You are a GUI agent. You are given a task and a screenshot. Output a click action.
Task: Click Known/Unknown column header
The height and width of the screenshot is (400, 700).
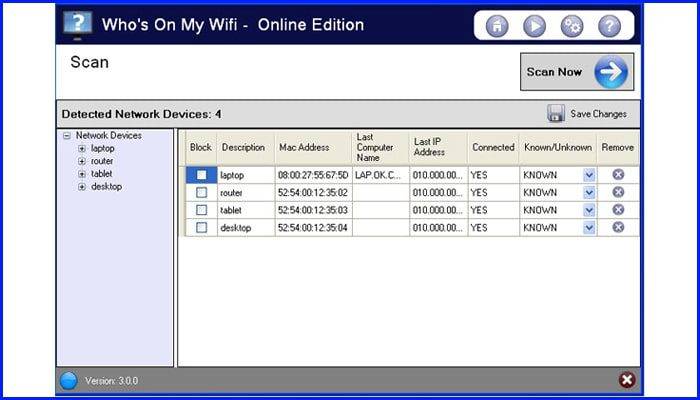[x=558, y=147]
